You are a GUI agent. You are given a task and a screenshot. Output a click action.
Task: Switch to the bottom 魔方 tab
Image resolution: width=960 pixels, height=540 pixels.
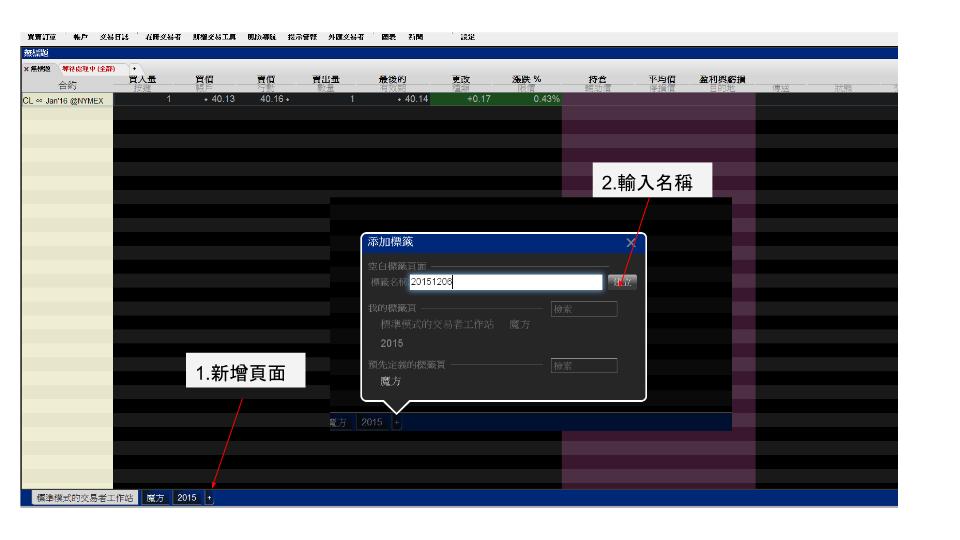click(156, 498)
